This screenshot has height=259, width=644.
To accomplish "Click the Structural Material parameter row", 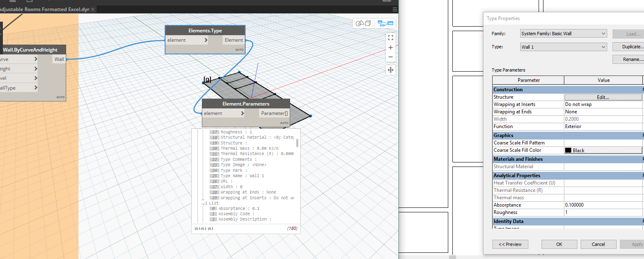I will pyautogui.click(x=568, y=167).
